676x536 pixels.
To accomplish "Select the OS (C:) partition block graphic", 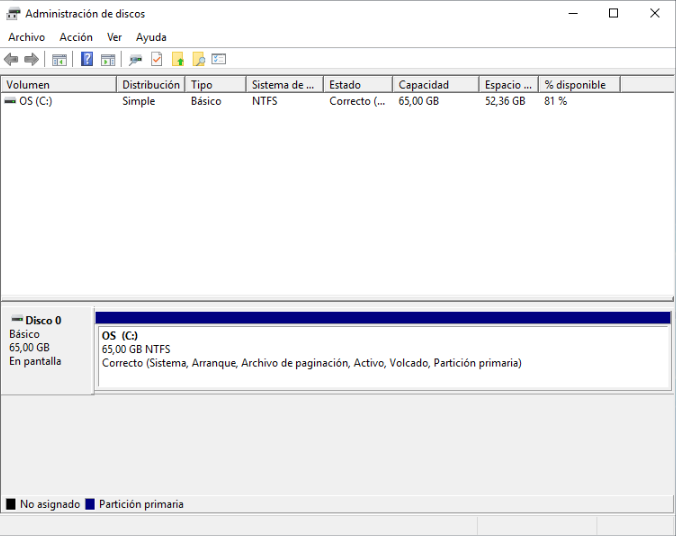I will [x=382, y=356].
